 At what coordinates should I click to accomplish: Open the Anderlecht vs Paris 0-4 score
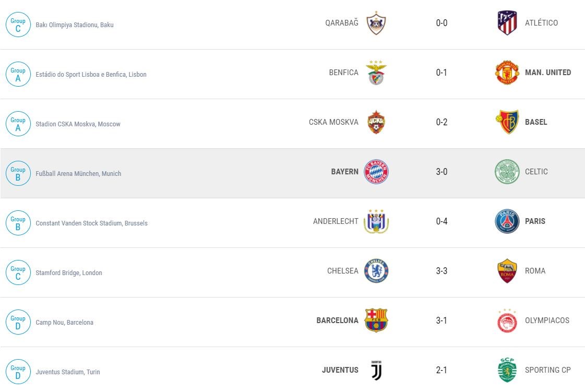click(x=441, y=221)
